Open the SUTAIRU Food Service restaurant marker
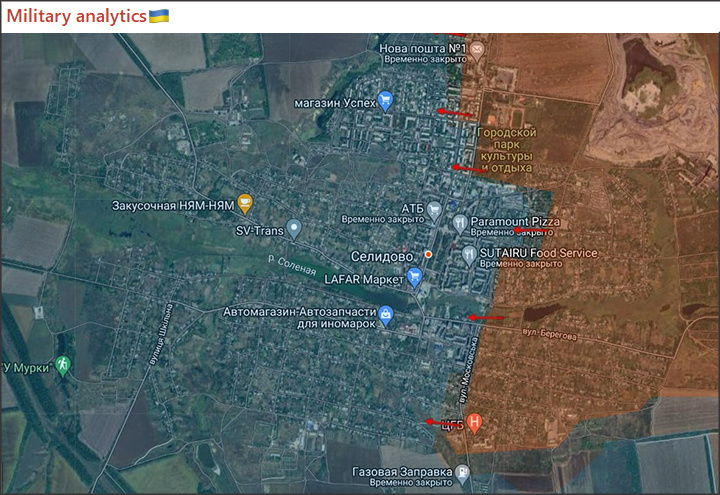 tap(469, 254)
